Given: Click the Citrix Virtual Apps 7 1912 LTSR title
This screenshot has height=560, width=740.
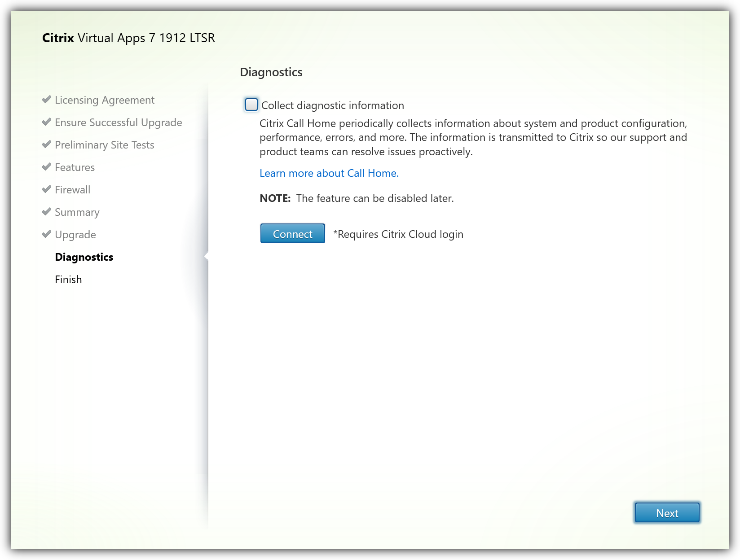Looking at the screenshot, I should (128, 38).
